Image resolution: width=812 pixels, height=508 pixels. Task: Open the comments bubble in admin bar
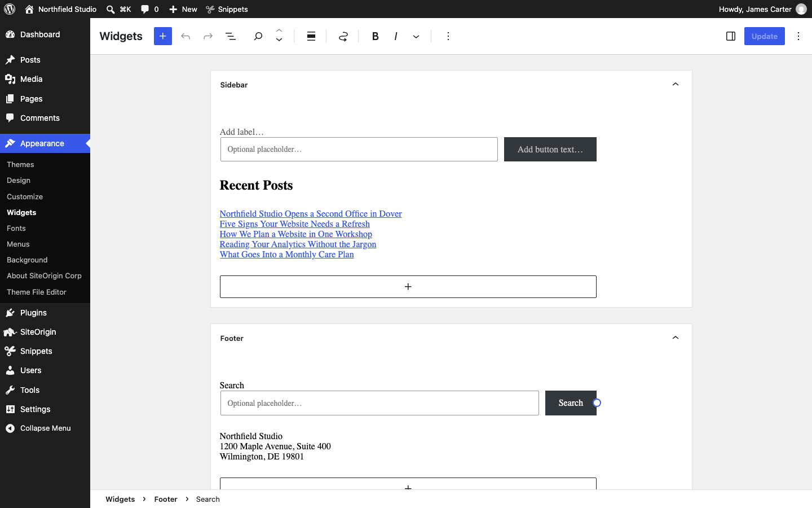(x=150, y=9)
